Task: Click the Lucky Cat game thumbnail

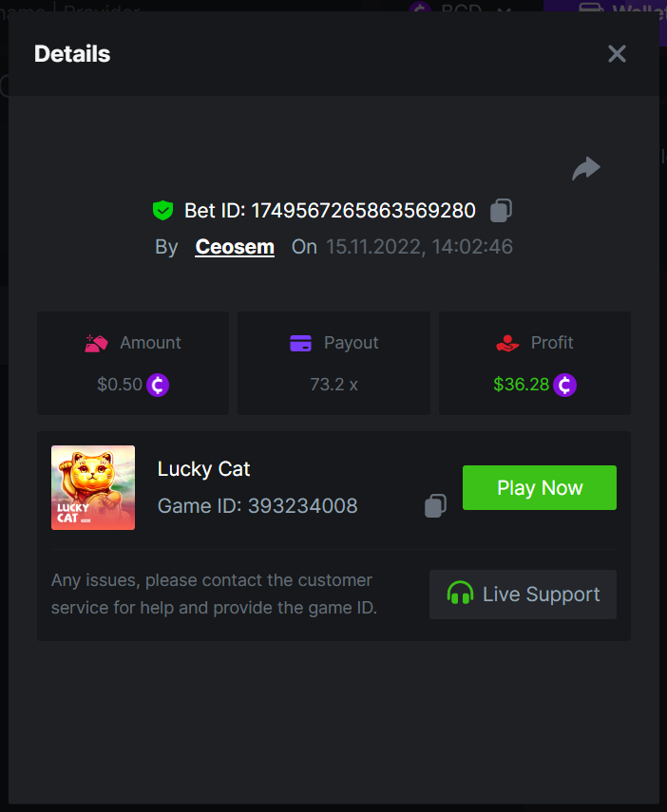Action: 93,487
